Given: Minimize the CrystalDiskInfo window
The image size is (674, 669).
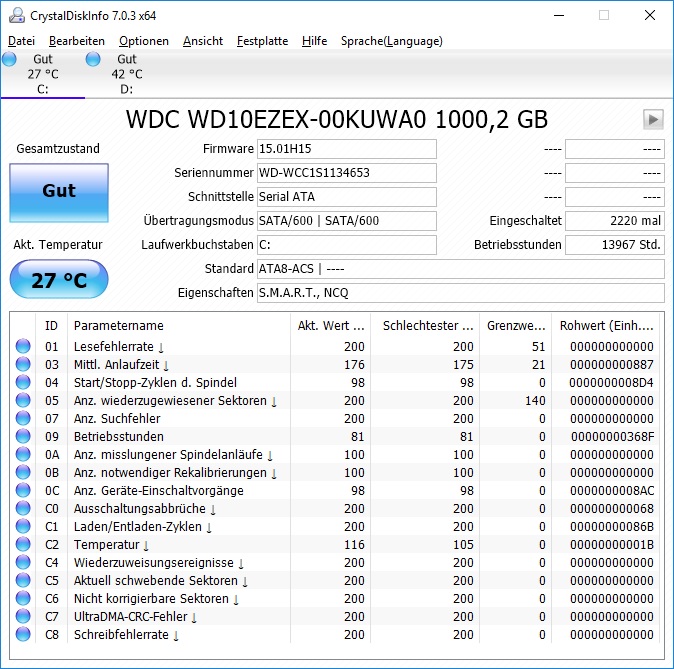Looking at the screenshot, I should (559, 15).
